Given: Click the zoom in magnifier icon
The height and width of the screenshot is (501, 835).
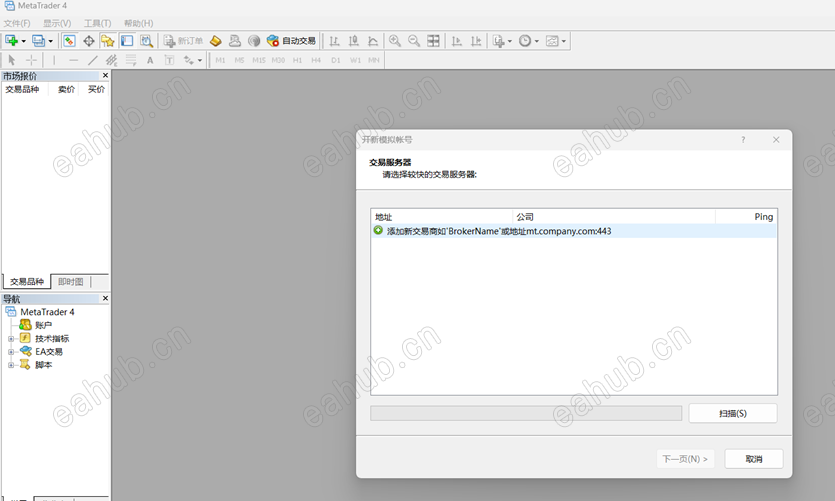Looking at the screenshot, I should pyautogui.click(x=395, y=40).
